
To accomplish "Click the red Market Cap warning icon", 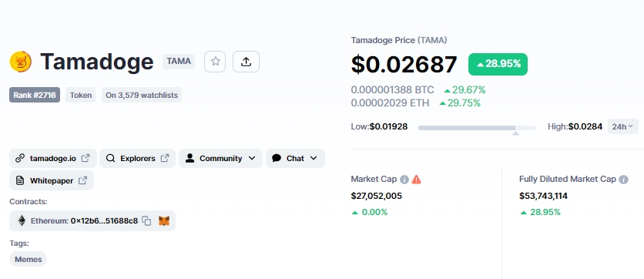I will pos(417,180).
